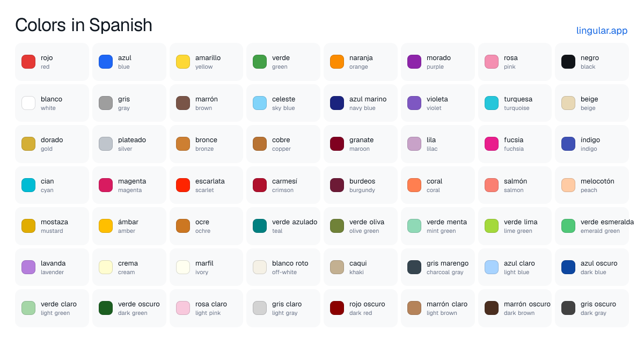The image size is (644, 338).
Task: Click the burdeos burgundy swatch
Action: (337, 185)
